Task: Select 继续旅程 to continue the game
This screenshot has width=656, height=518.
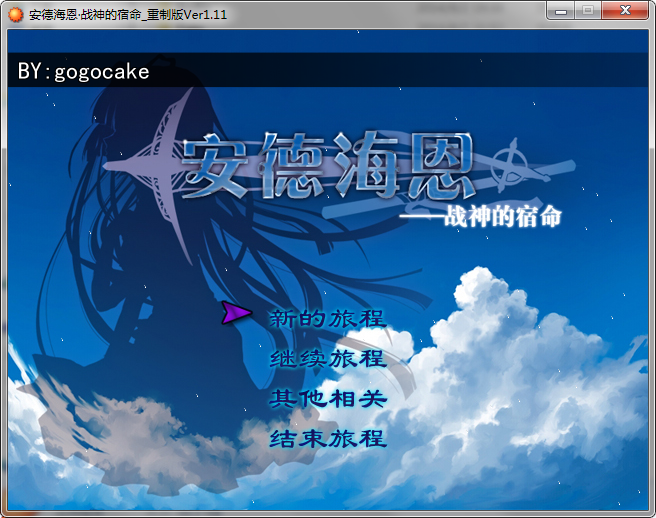Action: coord(328,359)
